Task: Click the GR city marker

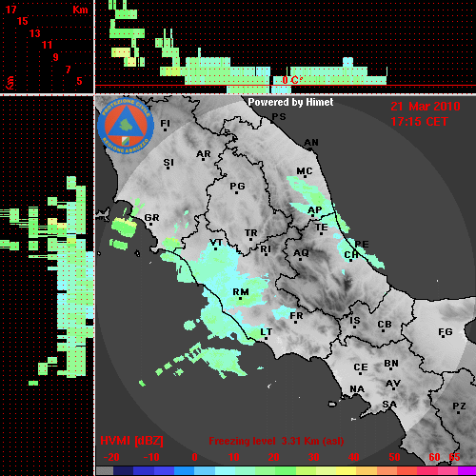Action: point(151,224)
